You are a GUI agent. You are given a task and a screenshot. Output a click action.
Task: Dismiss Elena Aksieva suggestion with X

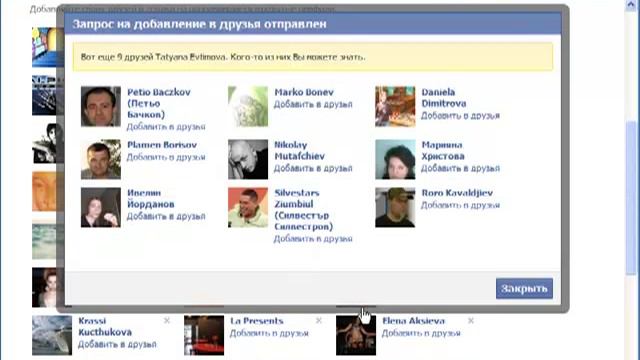tap(471, 321)
